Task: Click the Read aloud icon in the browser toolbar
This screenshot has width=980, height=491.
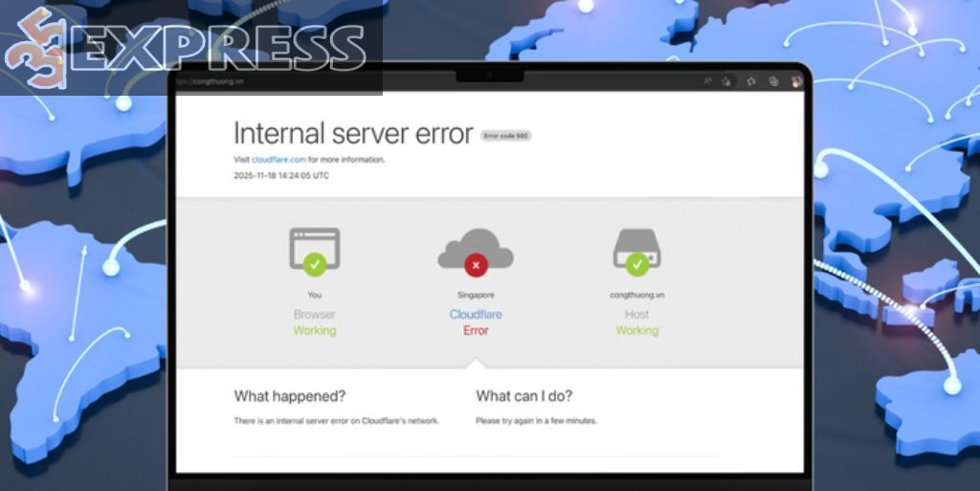Action: pos(707,81)
